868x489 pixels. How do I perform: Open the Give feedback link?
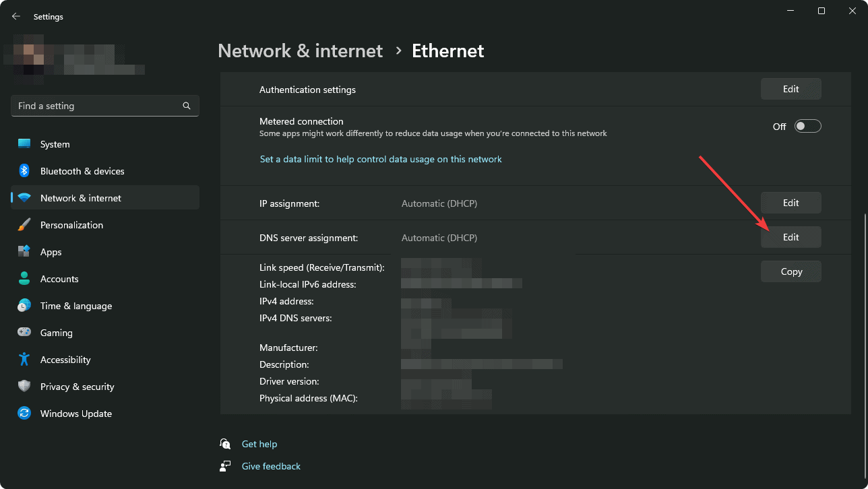pos(271,466)
